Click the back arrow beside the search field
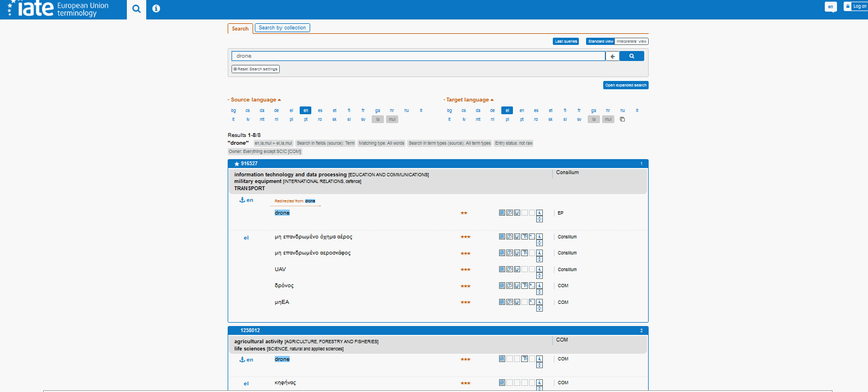The image size is (868, 392). pos(613,56)
